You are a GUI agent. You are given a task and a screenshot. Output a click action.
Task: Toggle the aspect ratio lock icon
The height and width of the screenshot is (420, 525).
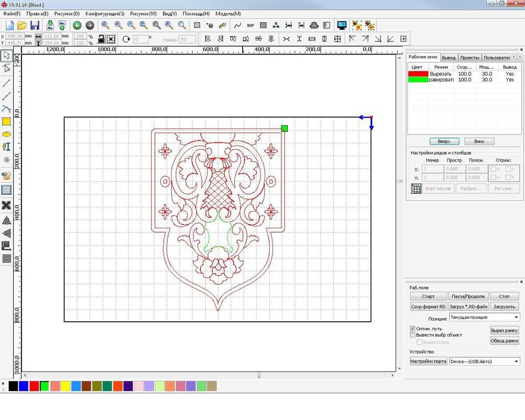tap(101, 39)
